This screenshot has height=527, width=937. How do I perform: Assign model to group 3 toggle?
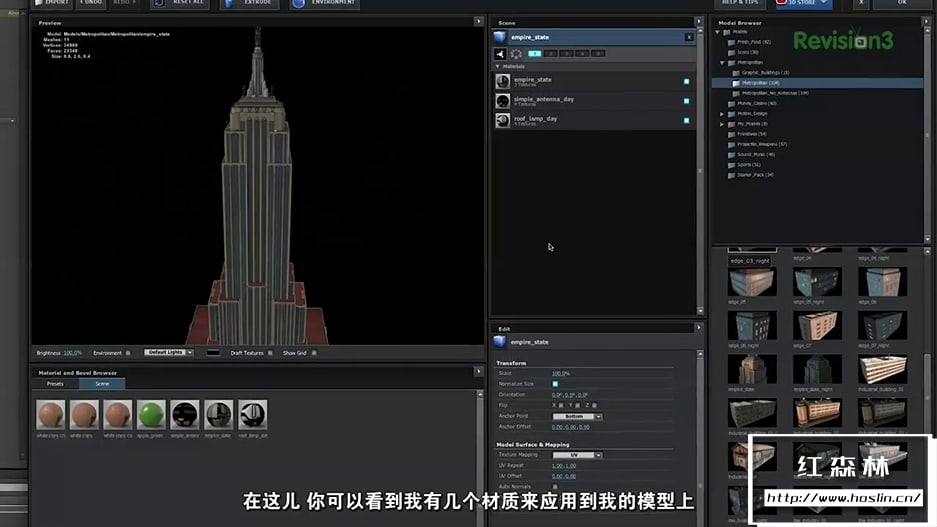[567, 54]
